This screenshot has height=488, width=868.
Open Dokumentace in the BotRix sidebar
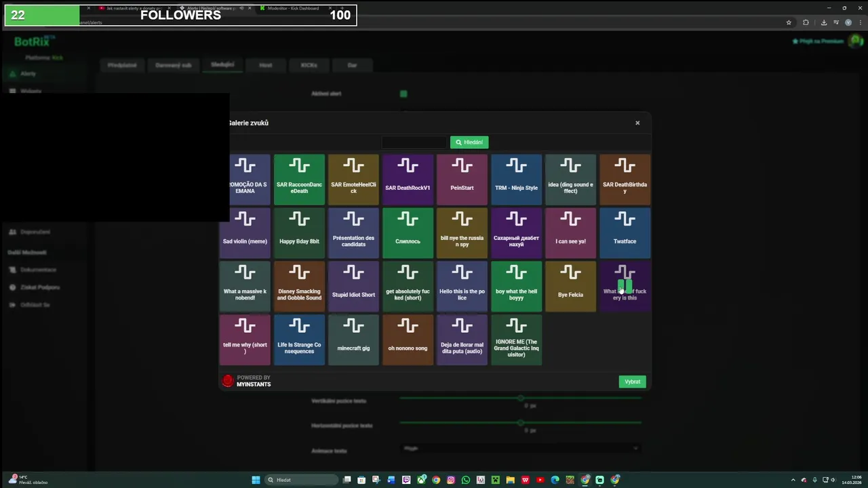pyautogui.click(x=37, y=270)
